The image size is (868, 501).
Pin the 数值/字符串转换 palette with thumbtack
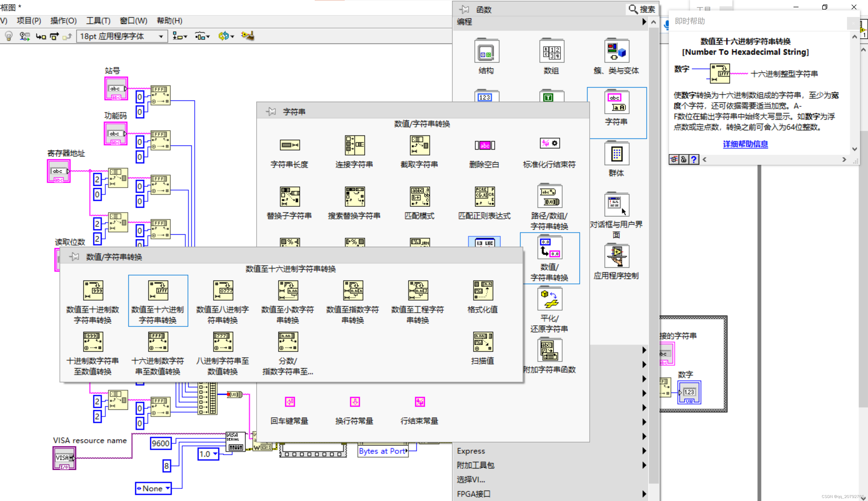[74, 257]
